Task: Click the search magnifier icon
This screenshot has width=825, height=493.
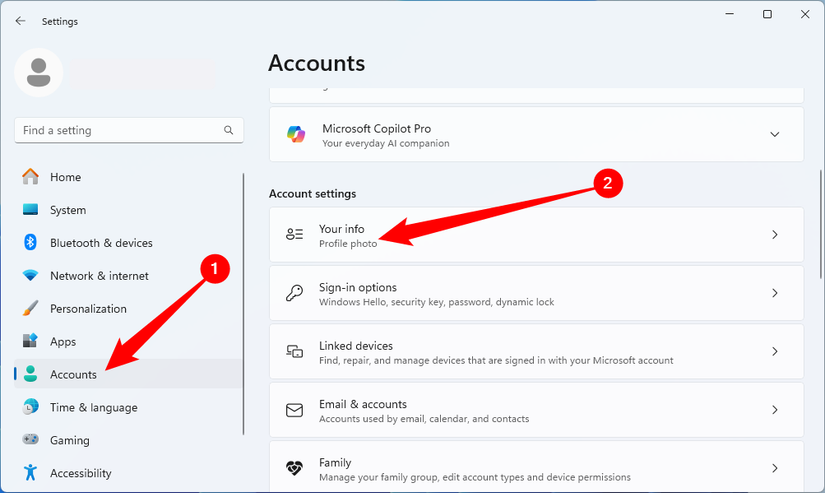Action: 228,130
